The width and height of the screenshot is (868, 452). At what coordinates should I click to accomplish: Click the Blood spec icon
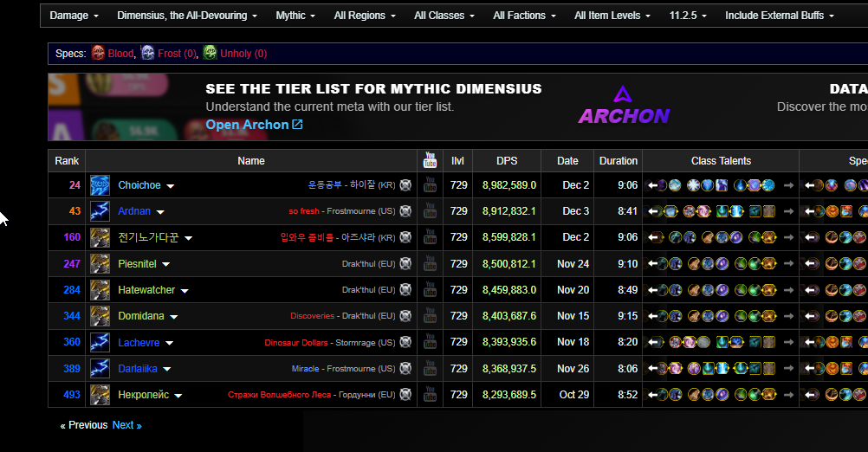point(98,53)
